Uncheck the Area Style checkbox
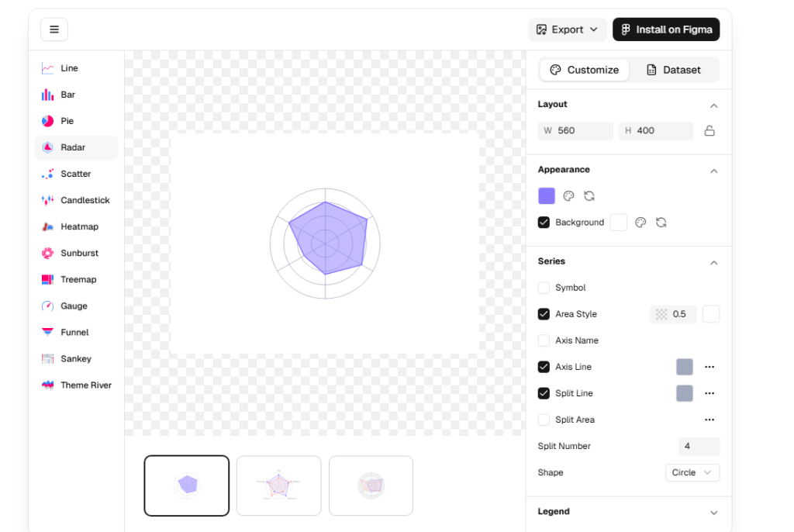The width and height of the screenshot is (794, 532). 544,314
